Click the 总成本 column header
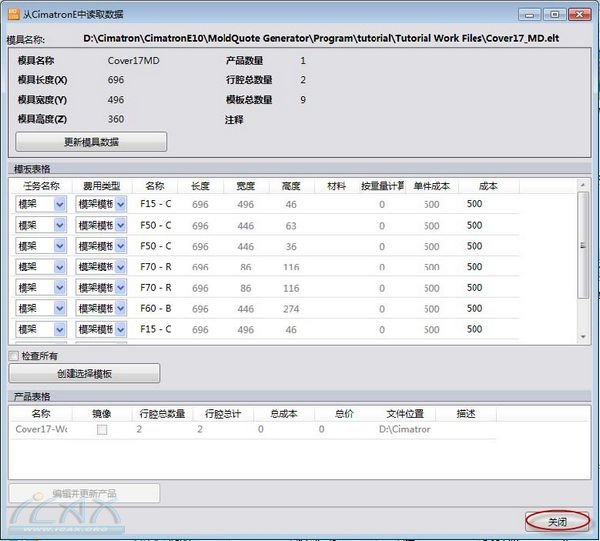The width and height of the screenshot is (600, 541). click(284, 414)
